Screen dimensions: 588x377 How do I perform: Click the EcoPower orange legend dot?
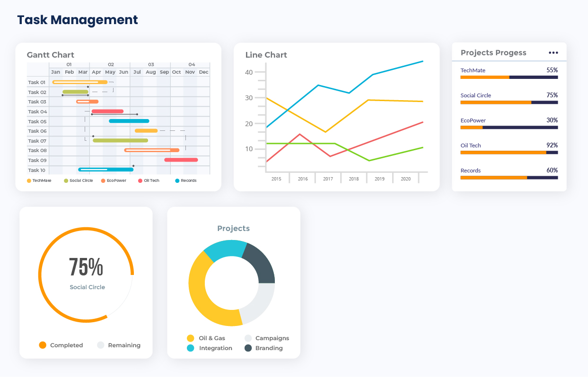coord(103,180)
